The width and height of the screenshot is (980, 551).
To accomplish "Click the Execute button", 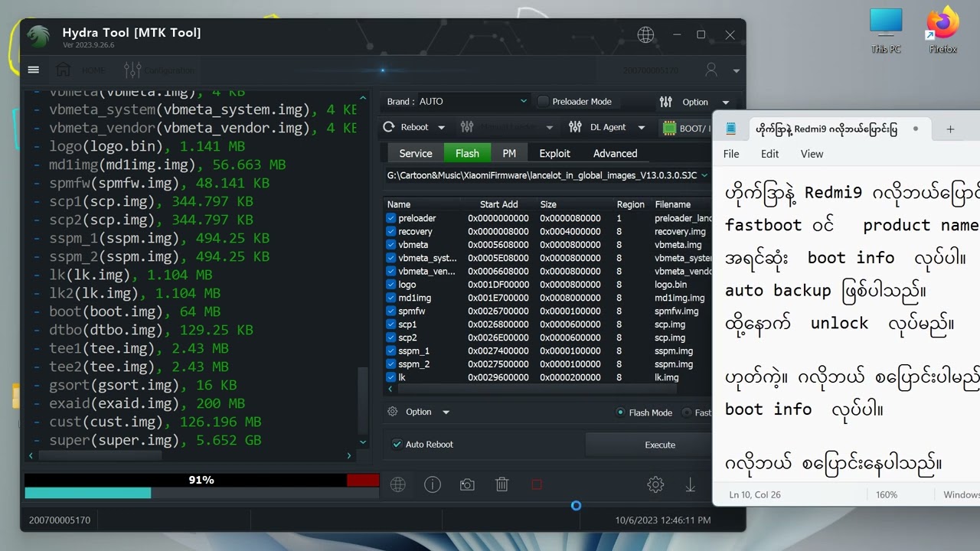I will tap(648, 445).
